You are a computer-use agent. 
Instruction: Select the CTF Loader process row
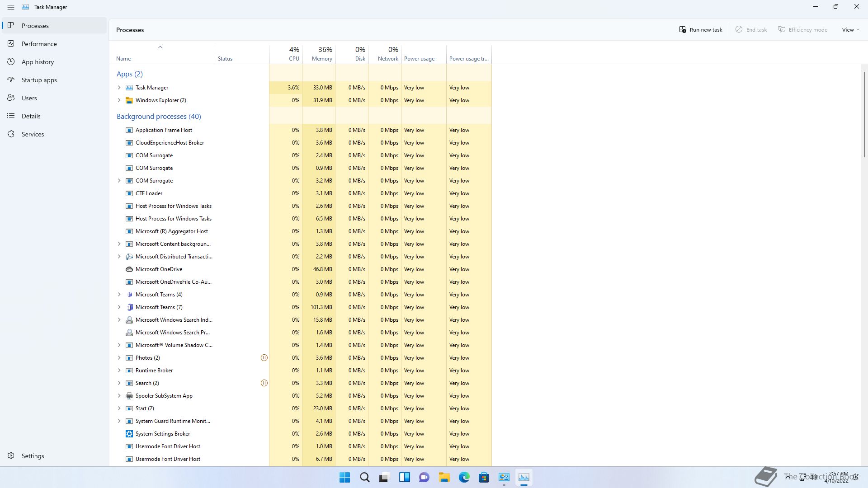tap(300, 193)
